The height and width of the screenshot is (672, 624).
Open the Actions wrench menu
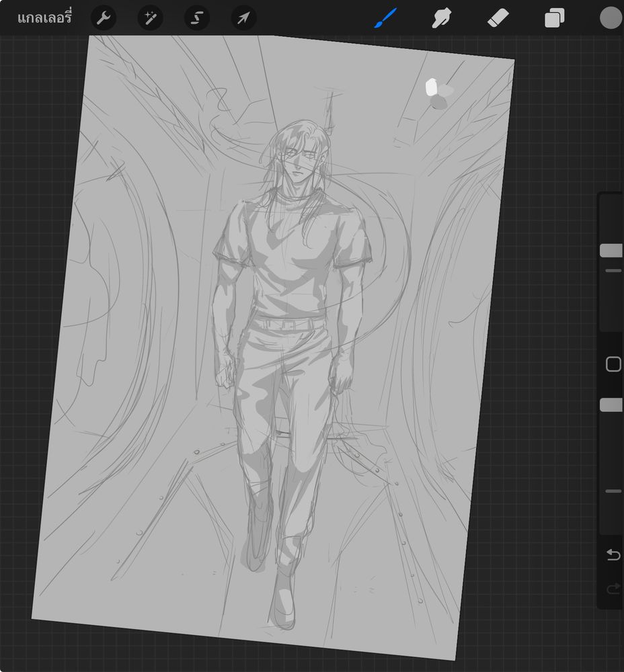[x=104, y=18]
